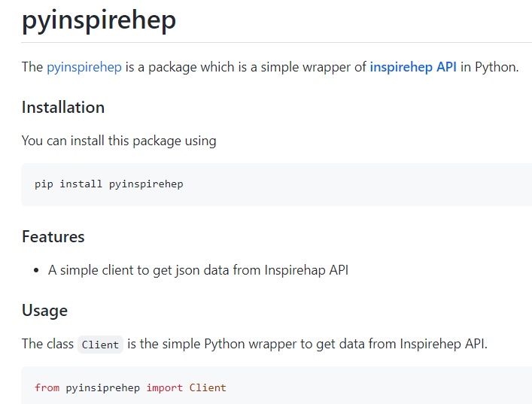Click the word pip in the install command

click(x=44, y=184)
